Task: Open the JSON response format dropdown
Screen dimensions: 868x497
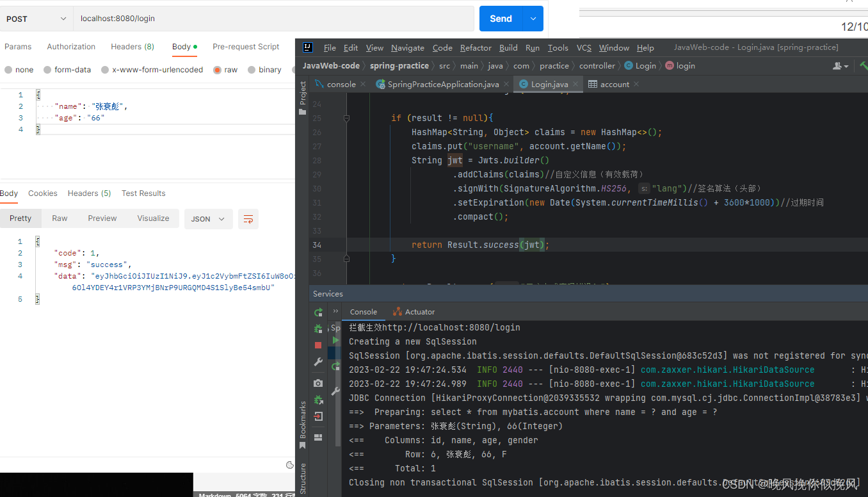Action: pyautogui.click(x=209, y=219)
